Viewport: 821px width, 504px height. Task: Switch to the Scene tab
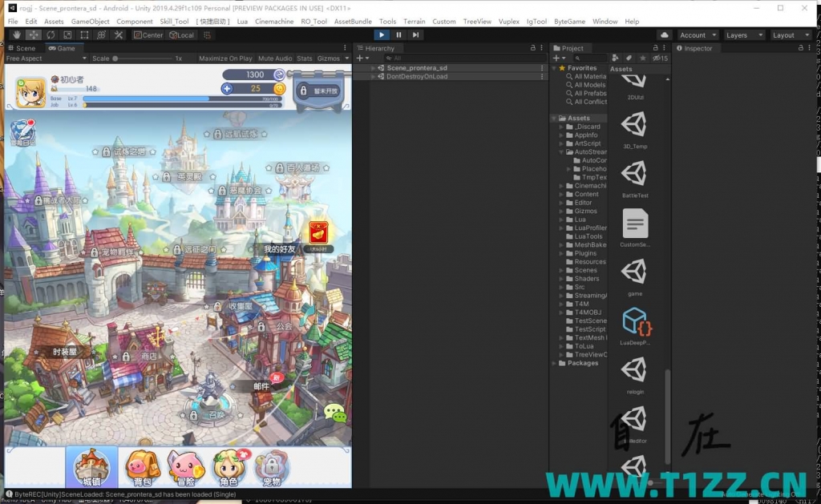[x=22, y=48]
